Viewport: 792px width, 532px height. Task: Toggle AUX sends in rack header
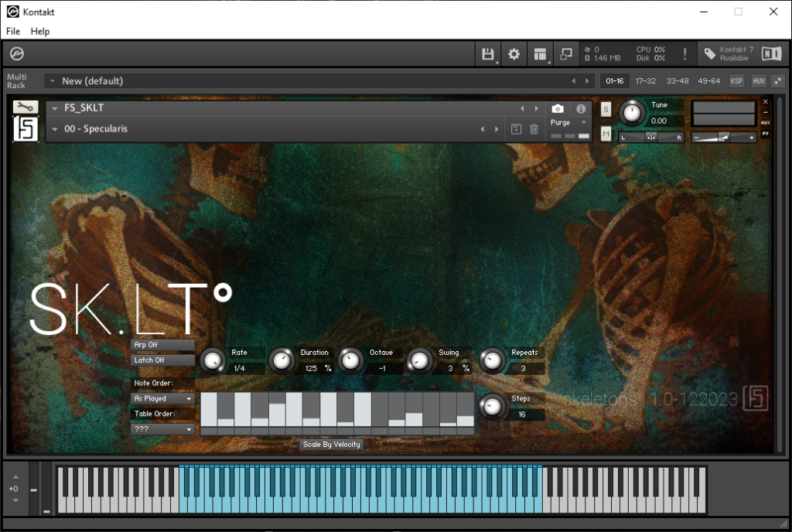click(759, 80)
